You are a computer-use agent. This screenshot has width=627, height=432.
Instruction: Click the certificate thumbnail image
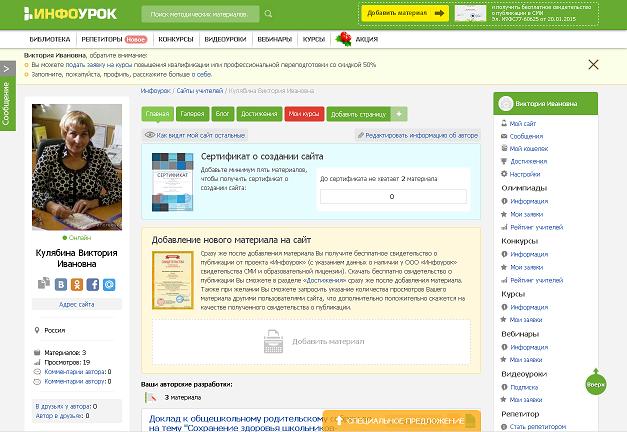coord(172,182)
